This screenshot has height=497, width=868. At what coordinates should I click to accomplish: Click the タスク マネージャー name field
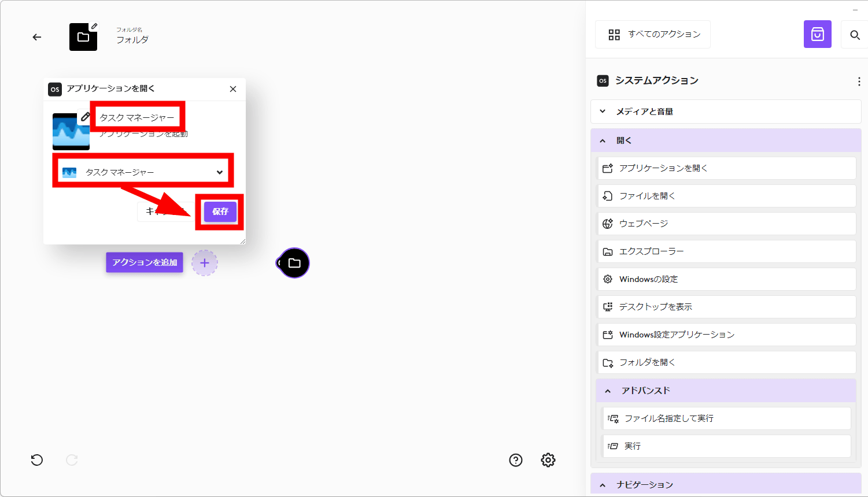[x=138, y=117]
